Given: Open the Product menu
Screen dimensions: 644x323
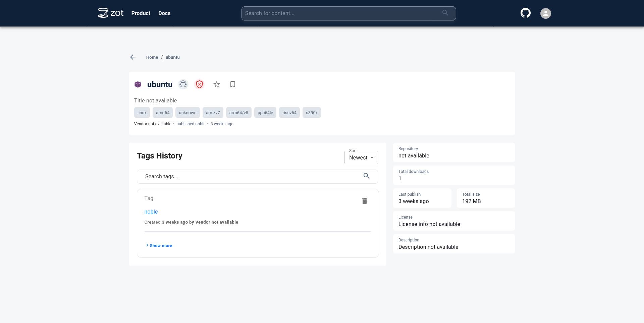Looking at the screenshot, I should (x=141, y=13).
